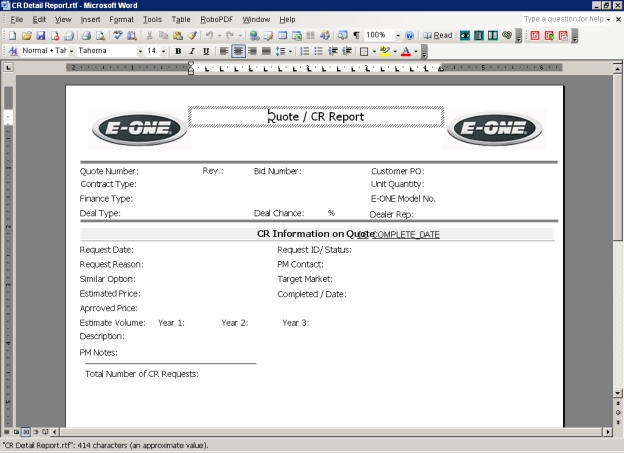Expand the line spacing dropdown arrow
Viewport: 624px width, 453px height.
point(290,51)
